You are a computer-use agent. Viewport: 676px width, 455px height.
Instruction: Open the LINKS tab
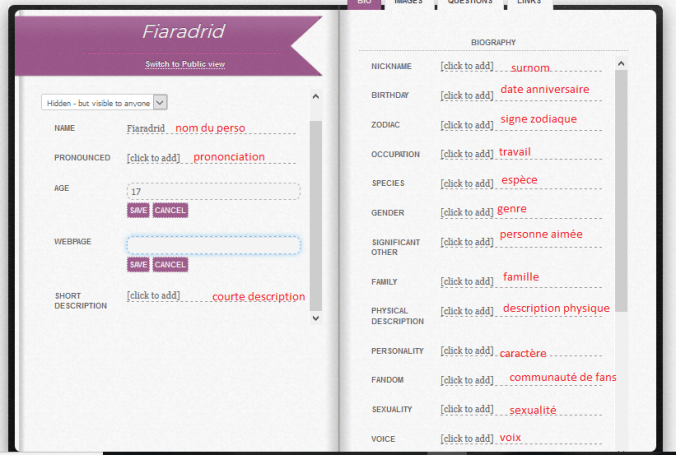[529, 3]
